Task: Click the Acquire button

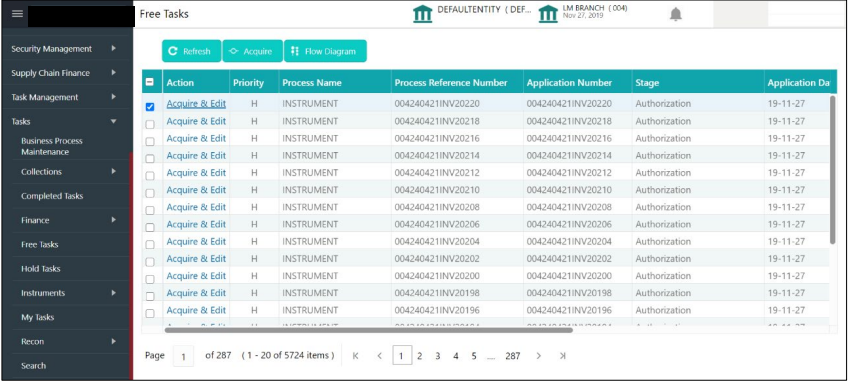Action: [253, 51]
